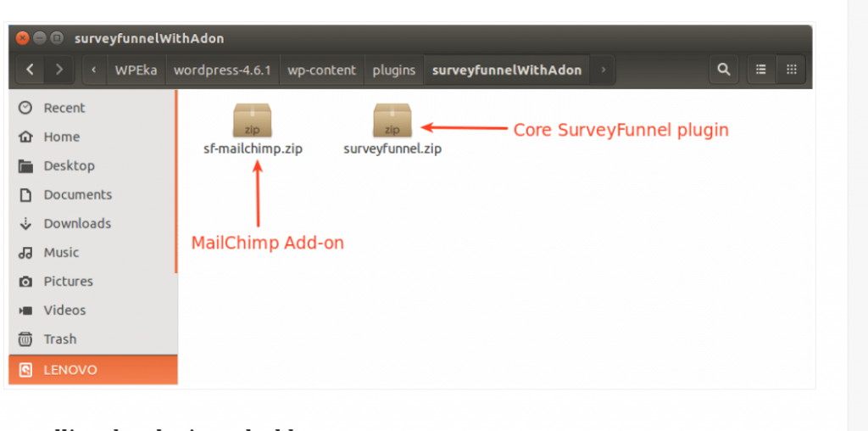Viewport: 868px width, 431px height.
Task: Click the Recent clock icon in sidebar
Action: [x=25, y=108]
